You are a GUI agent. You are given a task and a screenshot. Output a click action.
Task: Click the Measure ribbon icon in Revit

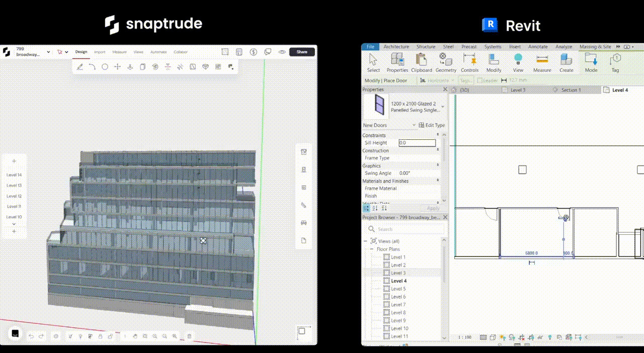pyautogui.click(x=542, y=62)
